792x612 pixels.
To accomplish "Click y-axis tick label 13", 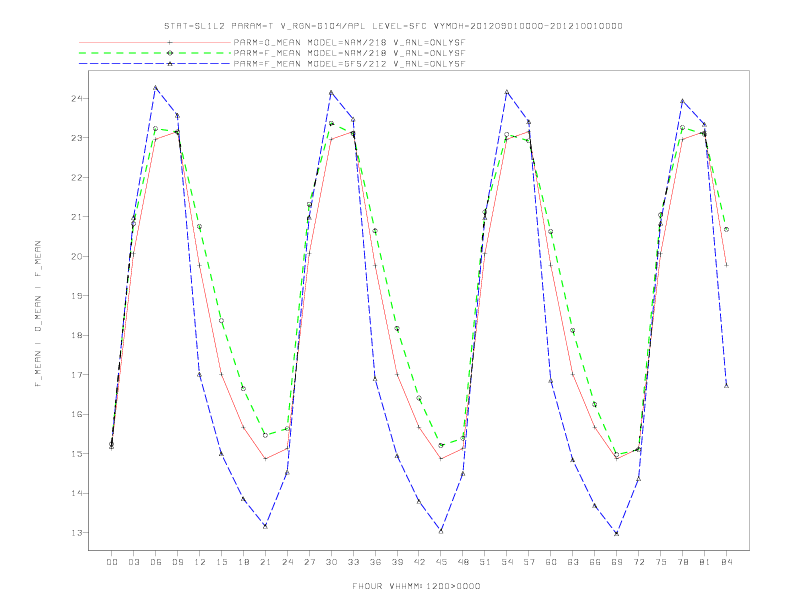I will (x=77, y=533).
